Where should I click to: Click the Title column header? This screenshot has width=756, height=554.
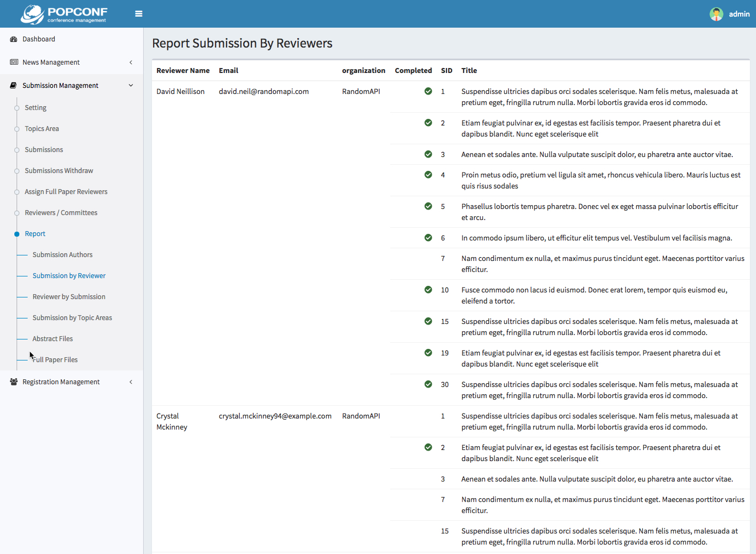pos(469,71)
